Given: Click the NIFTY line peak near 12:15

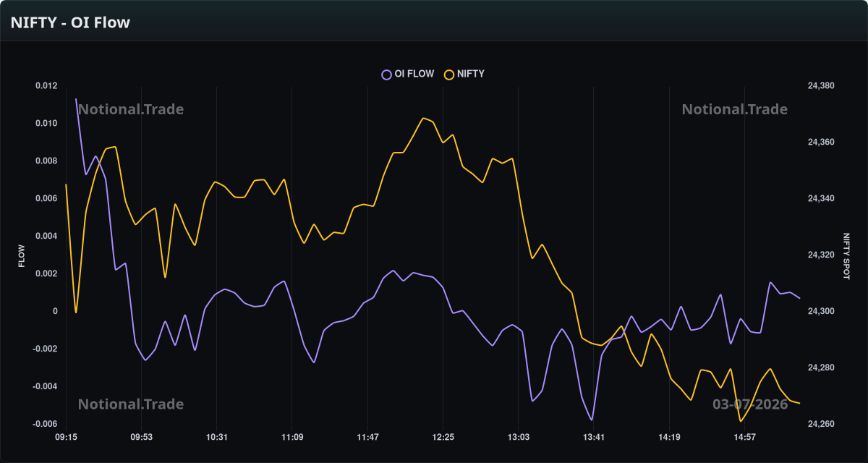Looking at the screenshot, I should point(423,118).
